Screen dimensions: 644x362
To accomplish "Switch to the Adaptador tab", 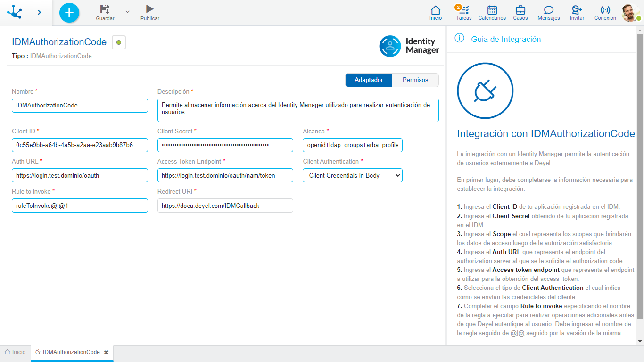I will pyautogui.click(x=369, y=80).
